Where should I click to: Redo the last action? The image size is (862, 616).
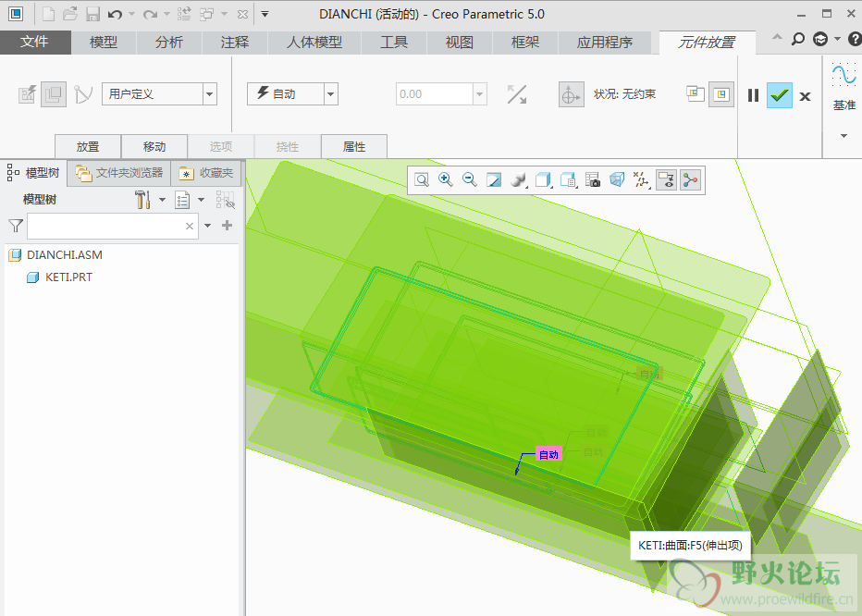(150, 14)
